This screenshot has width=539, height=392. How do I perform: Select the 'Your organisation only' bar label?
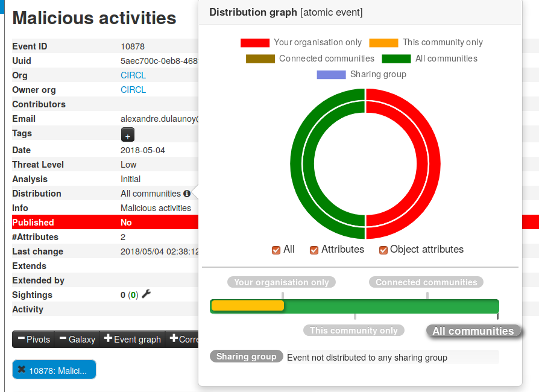click(281, 282)
